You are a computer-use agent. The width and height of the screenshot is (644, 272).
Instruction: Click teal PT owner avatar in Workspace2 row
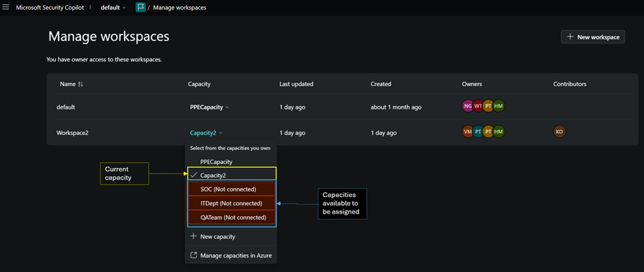point(478,132)
